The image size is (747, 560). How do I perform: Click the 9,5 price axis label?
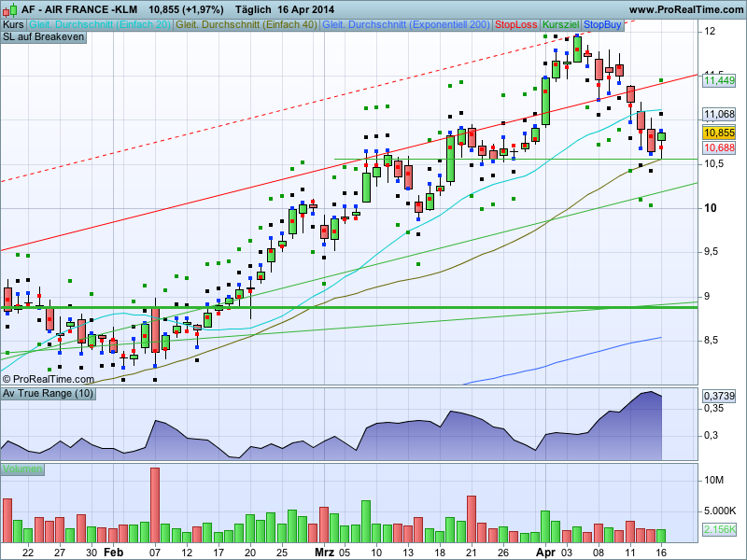pyautogui.click(x=711, y=252)
